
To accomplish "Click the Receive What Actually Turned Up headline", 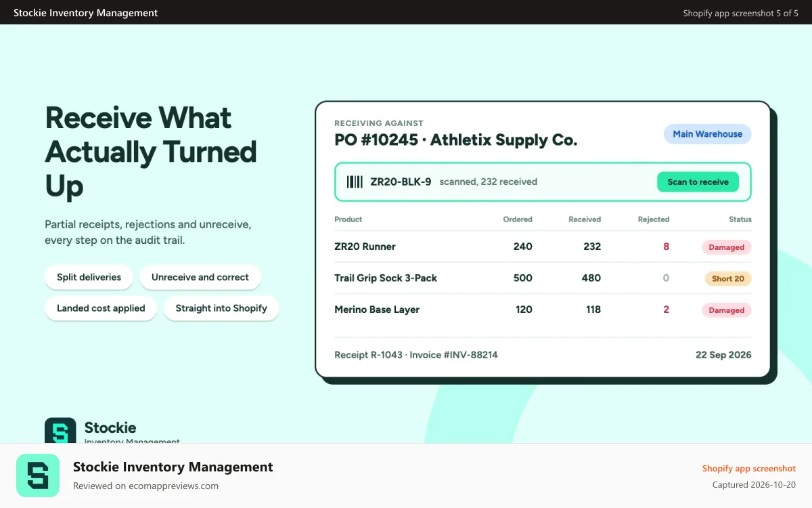I will pos(151,152).
